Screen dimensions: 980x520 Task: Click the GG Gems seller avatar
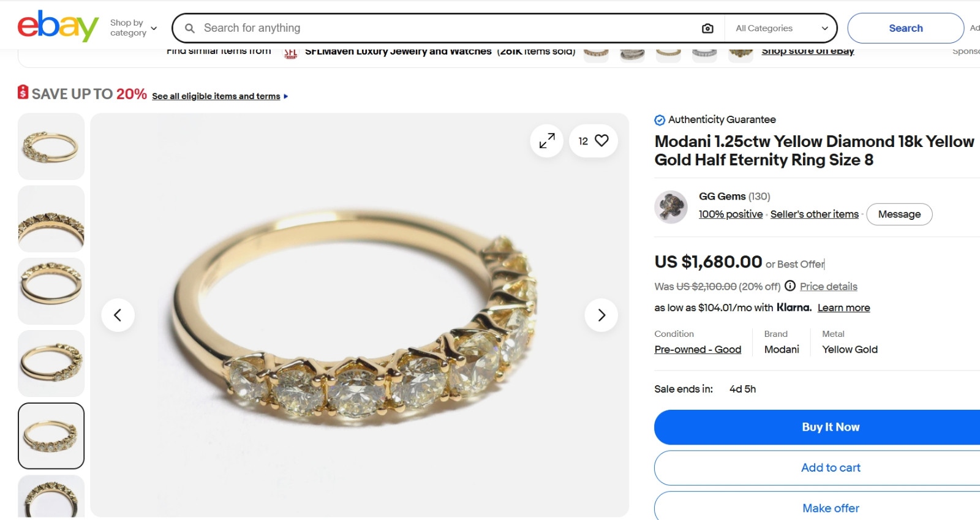click(671, 207)
